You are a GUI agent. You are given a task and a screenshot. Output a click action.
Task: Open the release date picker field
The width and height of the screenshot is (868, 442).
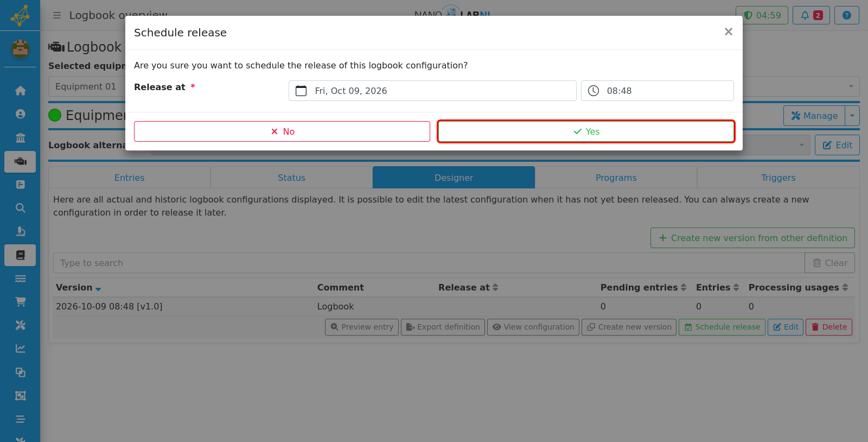432,91
